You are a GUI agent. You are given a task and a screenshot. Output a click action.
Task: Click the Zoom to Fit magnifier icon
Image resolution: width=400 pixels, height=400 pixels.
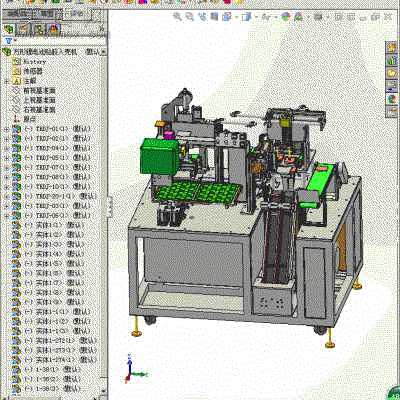(x=177, y=17)
